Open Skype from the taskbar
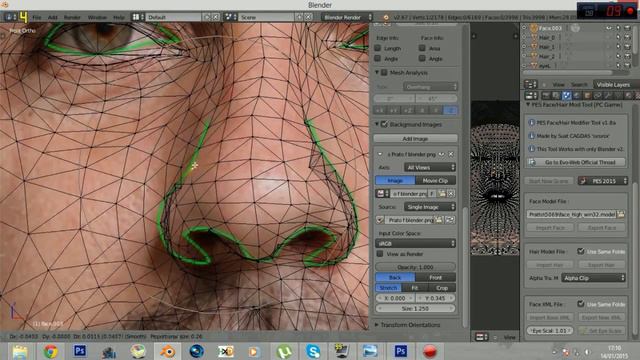This screenshot has width=640, height=360. tap(313, 351)
